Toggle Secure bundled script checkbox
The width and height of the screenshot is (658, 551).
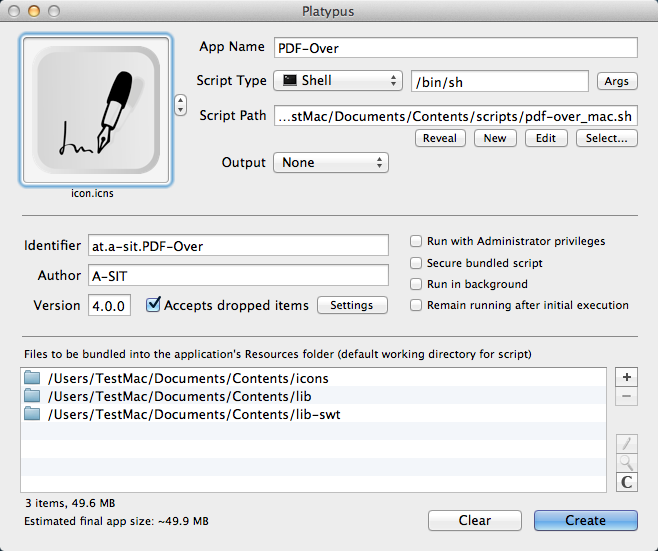[x=416, y=263]
